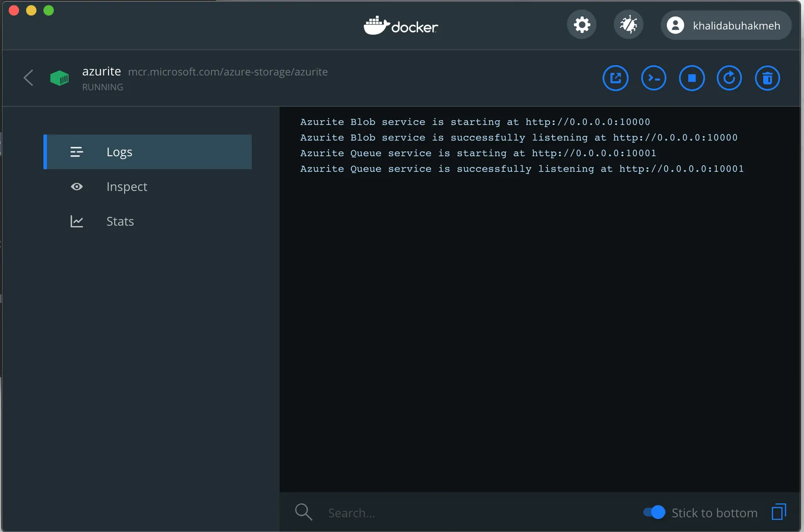Select the Logs tab
This screenshot has height=532, width=804.
click(x=148, y=152)
